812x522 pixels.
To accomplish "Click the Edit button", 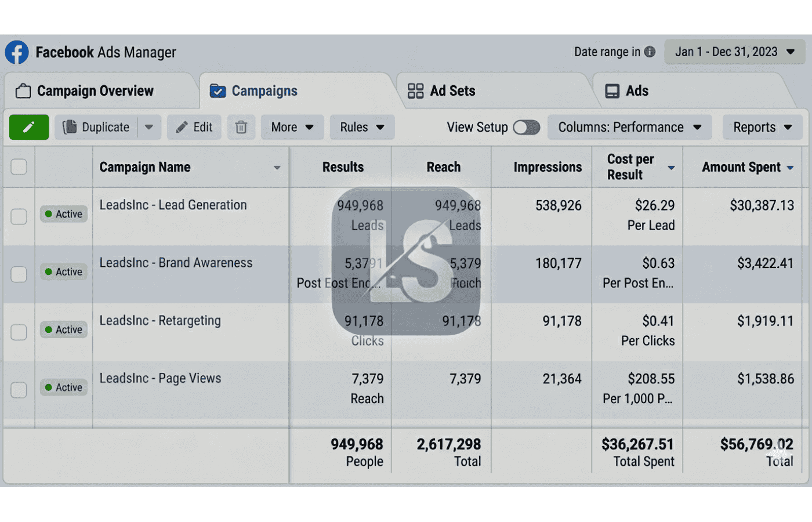I will coord(194,127).
